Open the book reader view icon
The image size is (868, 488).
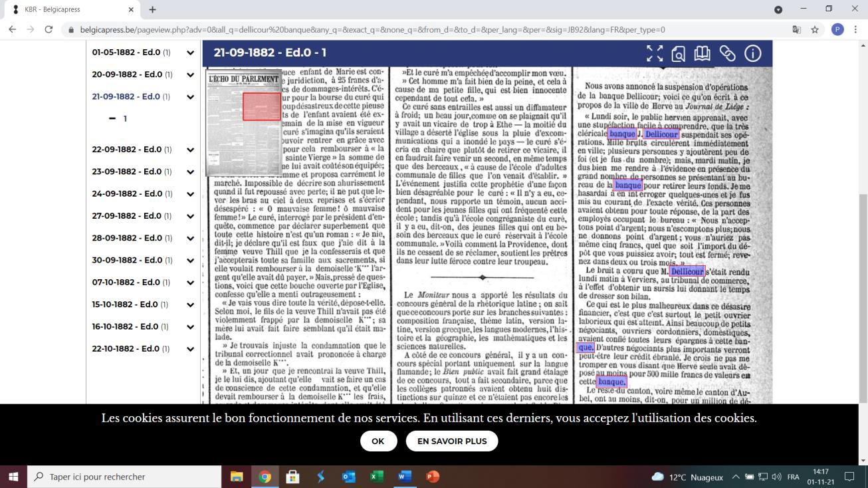703,54
